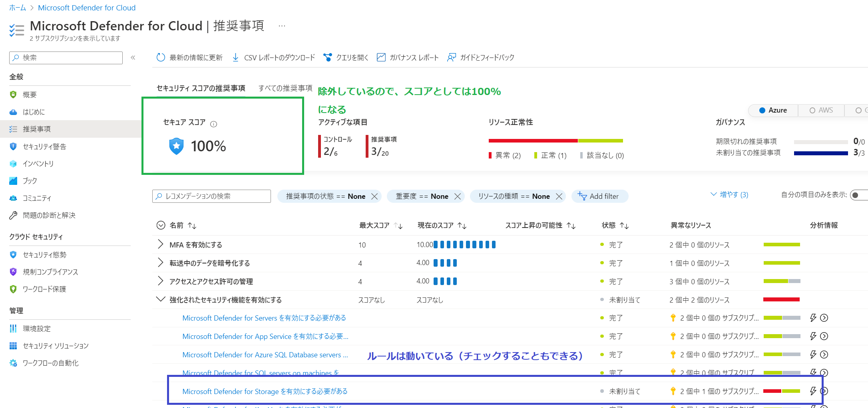Remove the 重要度 == None filter

(458, 196)
